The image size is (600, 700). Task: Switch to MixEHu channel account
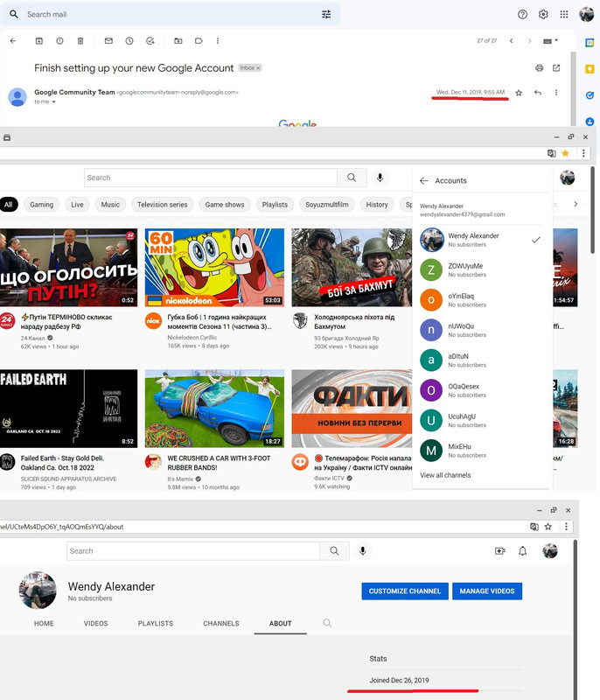coord(482,451)
